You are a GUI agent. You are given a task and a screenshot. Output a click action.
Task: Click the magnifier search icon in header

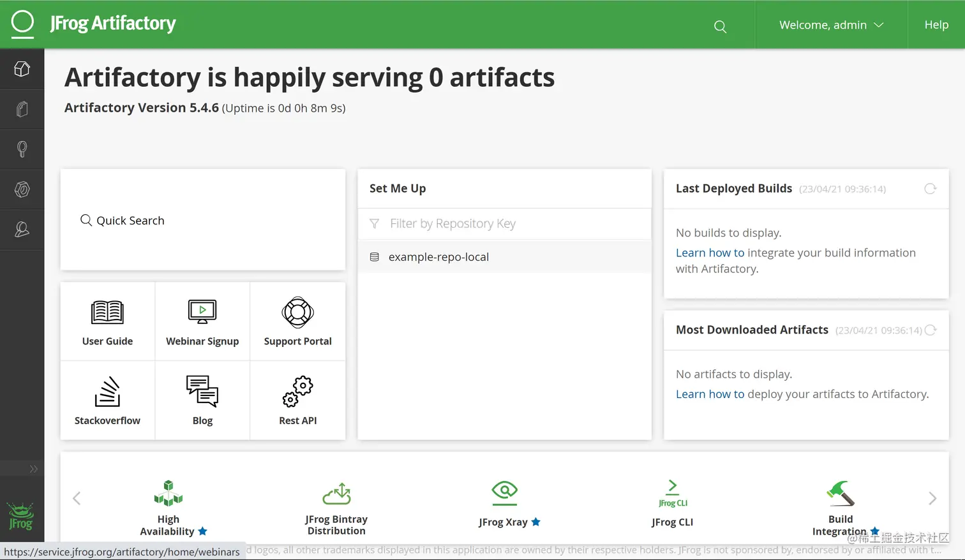(720, 26)
